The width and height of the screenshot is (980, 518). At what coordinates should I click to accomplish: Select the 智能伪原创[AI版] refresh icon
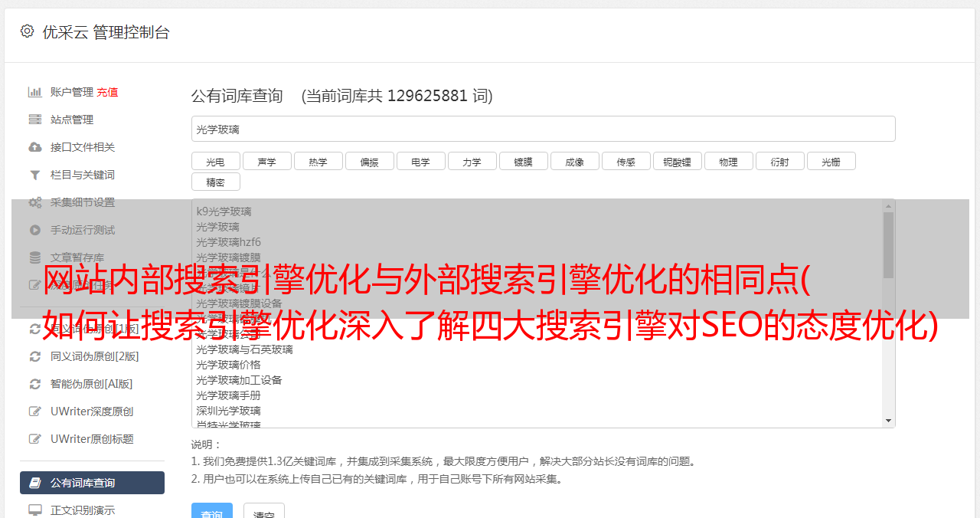[35, 384]
